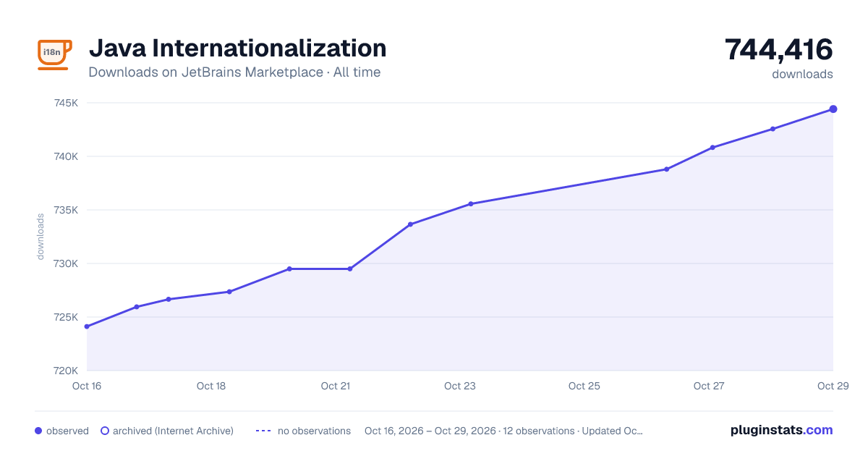Click the 'Java Internationalization' title
Image resolution: width=868 pixels, height=456 pixels.
point(237,48)
